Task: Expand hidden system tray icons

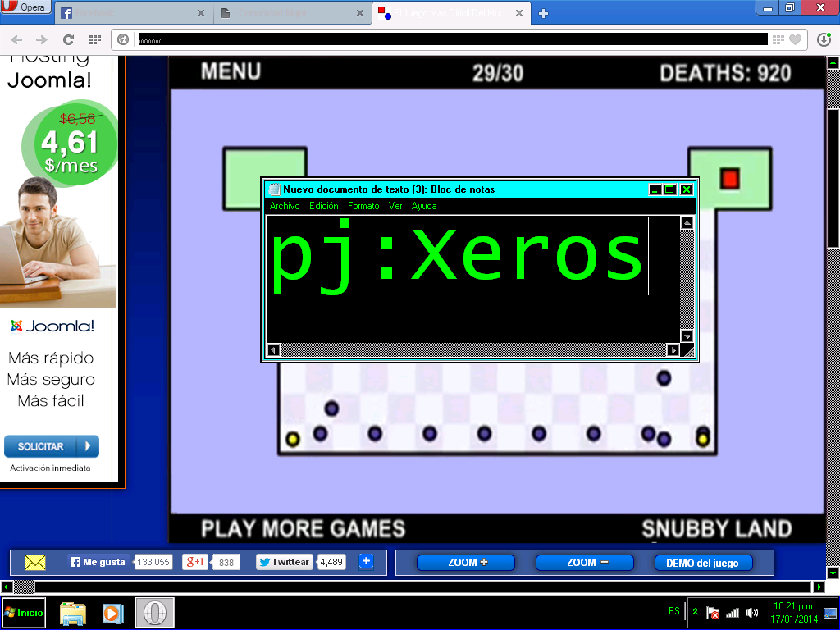Action: point(695,612)
